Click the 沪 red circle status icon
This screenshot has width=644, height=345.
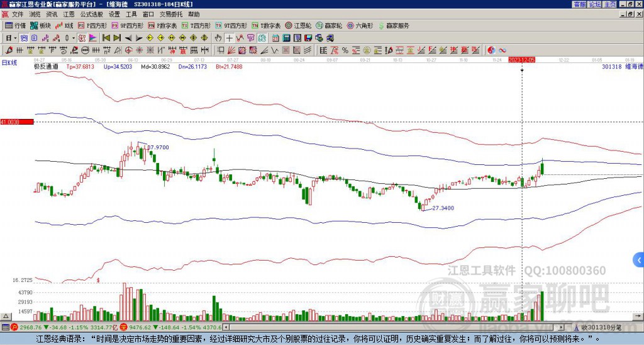click(14, 327)
